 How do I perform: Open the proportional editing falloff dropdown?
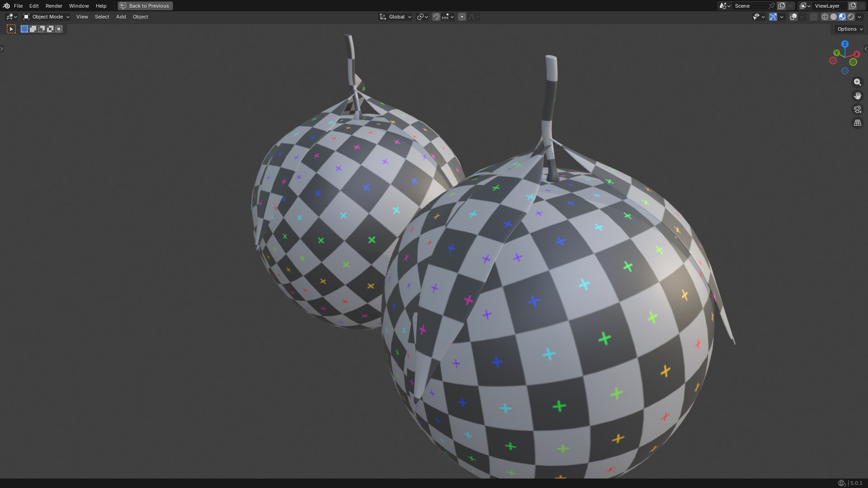474,17
